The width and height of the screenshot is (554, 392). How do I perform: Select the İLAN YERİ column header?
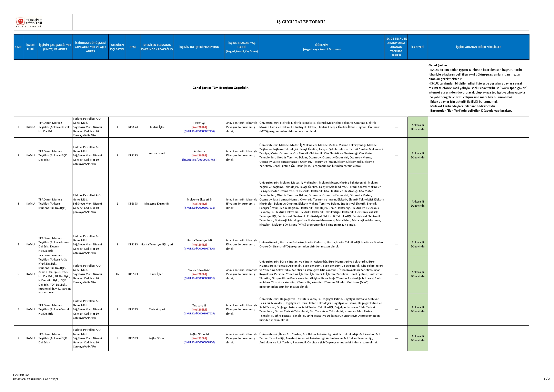pyautogui.click(x=417, y=47)
